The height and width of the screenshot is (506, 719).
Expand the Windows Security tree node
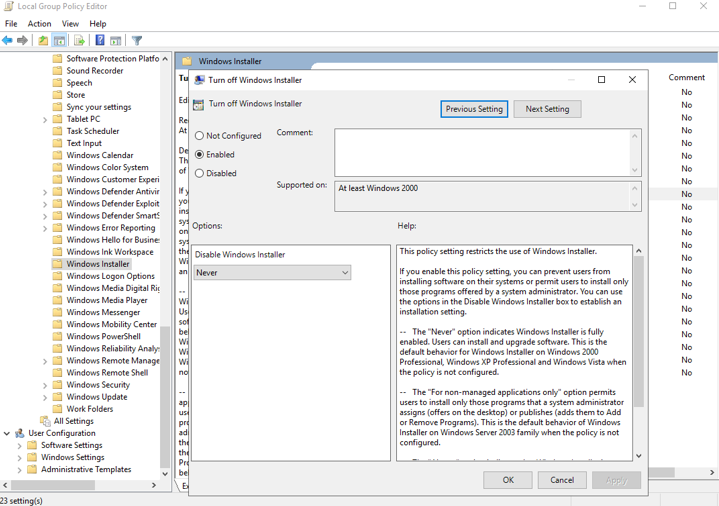click(x=45, y=385)
